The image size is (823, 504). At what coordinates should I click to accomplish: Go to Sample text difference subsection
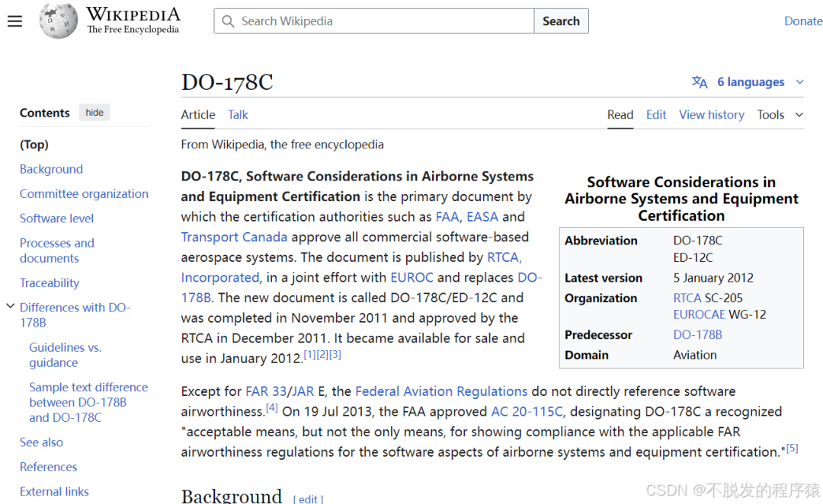coord(88,402)
